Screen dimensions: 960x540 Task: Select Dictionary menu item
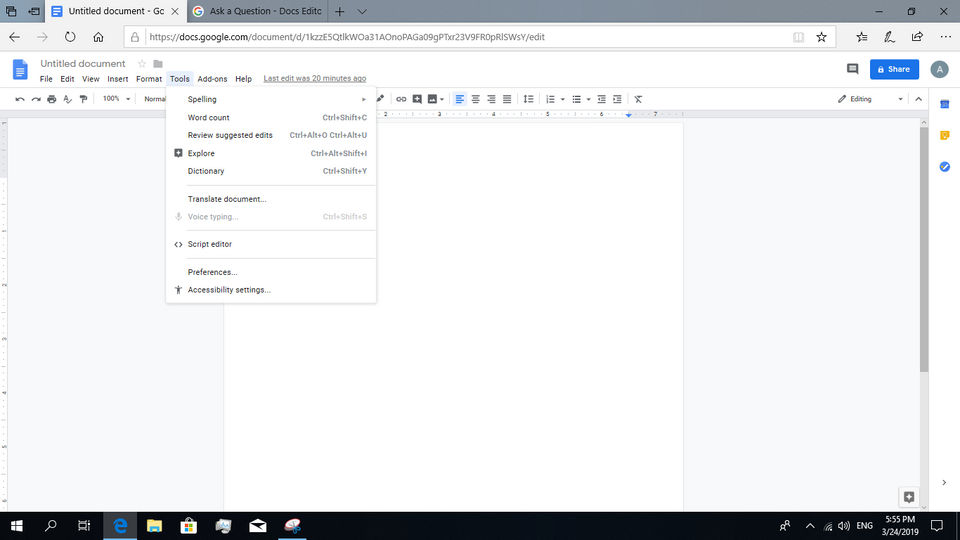pos(271,171)
